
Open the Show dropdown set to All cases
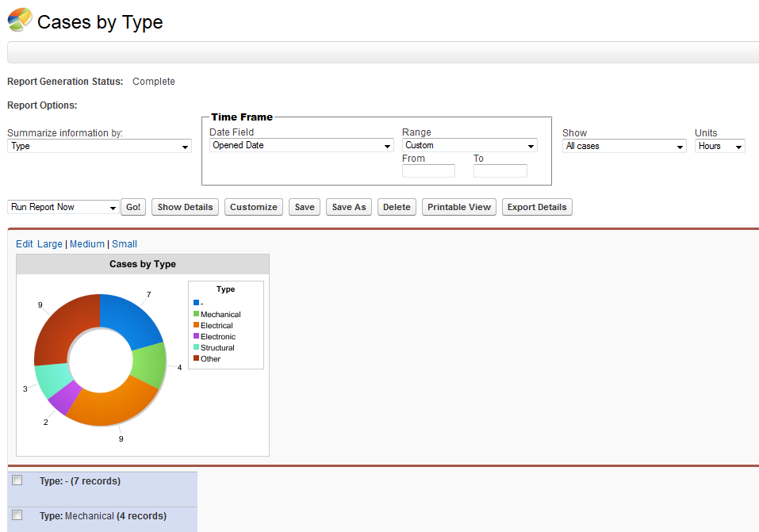pyautogui.click(x=624, y=146)
